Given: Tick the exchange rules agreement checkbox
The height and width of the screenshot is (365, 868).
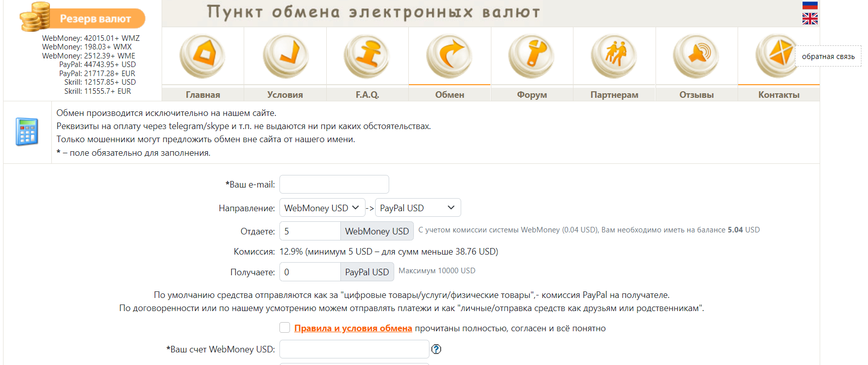Looking at the screenshot, I should point(285,328).
